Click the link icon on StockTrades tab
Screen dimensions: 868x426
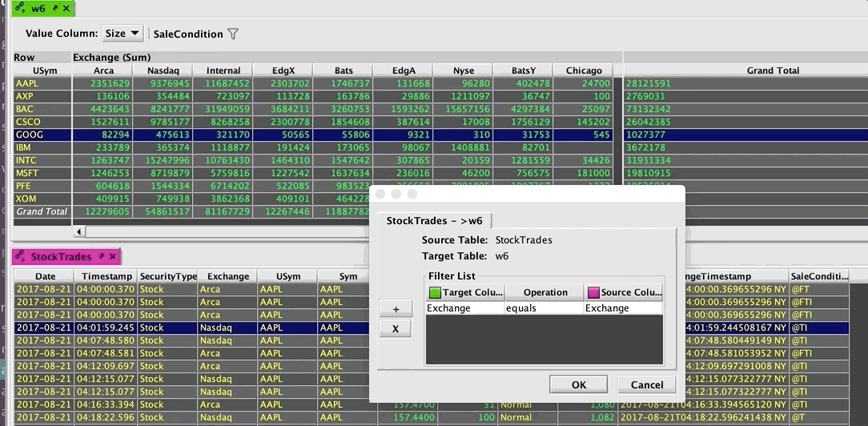pos(20,257)
